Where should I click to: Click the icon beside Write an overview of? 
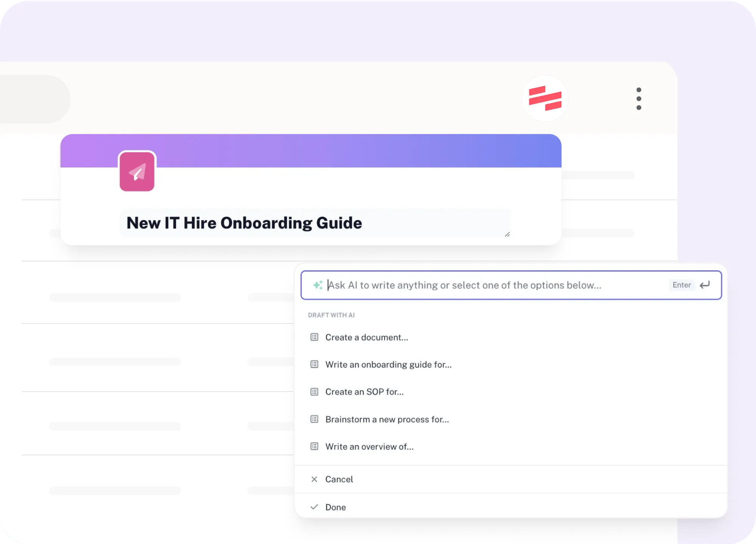coord(314,446)
